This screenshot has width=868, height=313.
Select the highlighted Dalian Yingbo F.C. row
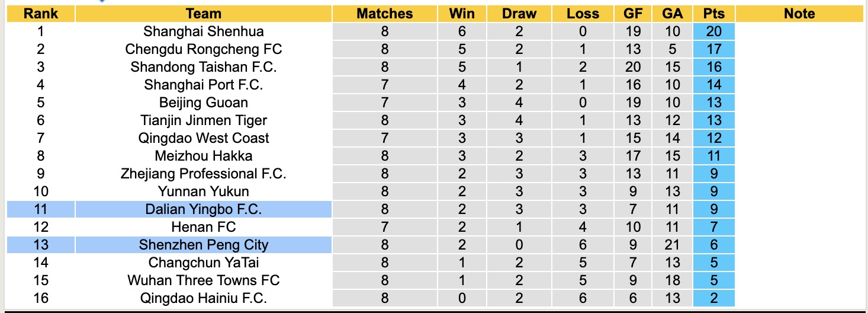(203, 209)
